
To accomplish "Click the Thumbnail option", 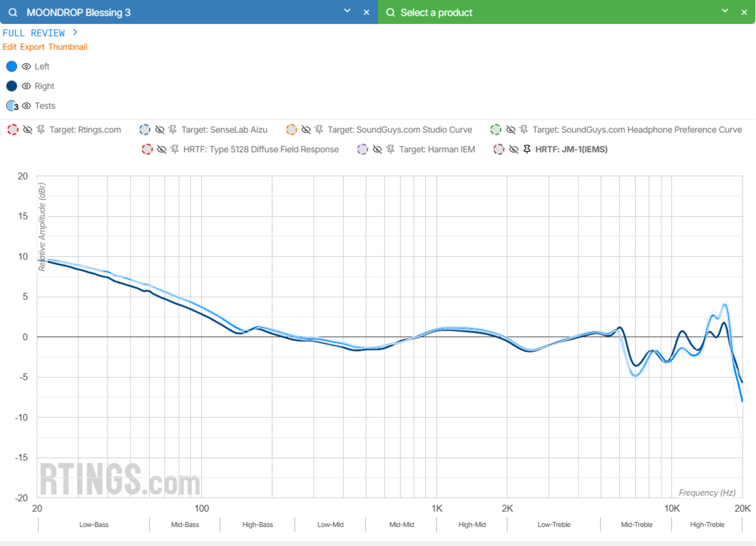I will pyautogui.click(x=68, y=47).
